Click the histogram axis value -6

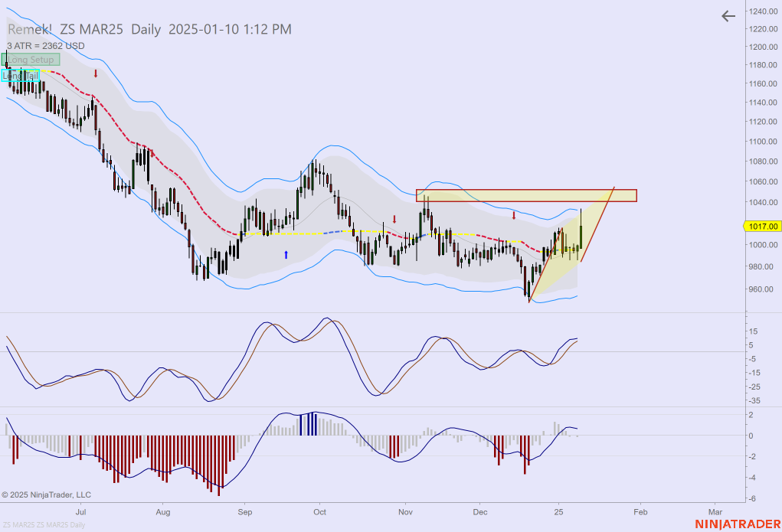coord(751,498)
